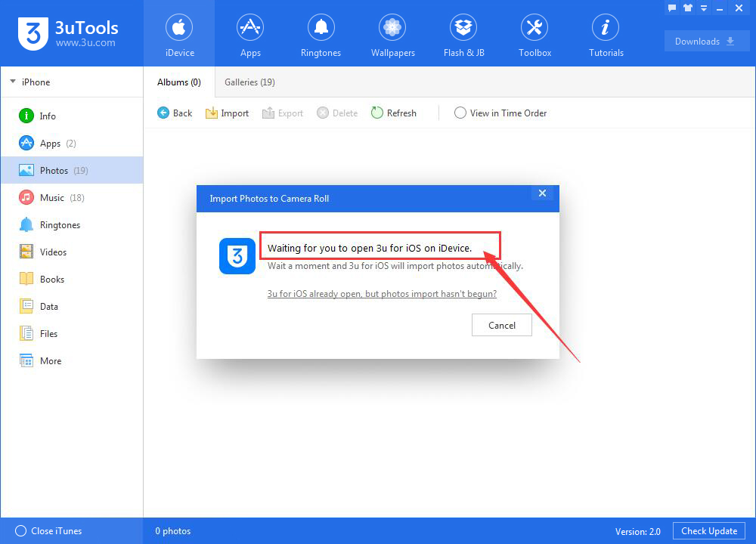
Task: Click the Refresh icon in the toolbar
Action: coord(376,113)
